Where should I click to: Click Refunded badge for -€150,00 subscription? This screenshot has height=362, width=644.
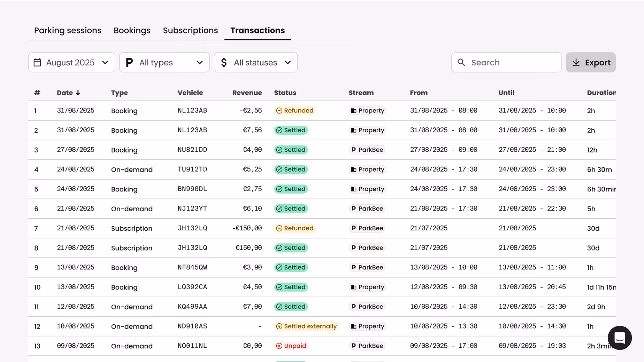295,228
